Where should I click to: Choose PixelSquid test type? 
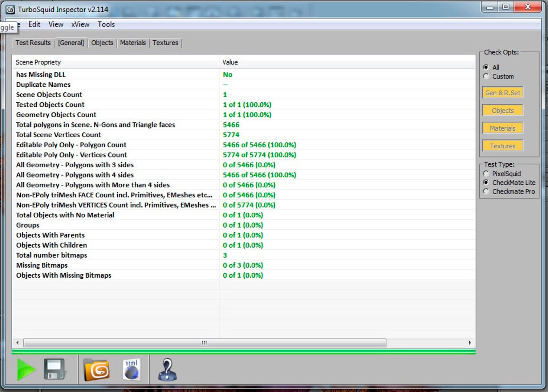tap(502, 173)
